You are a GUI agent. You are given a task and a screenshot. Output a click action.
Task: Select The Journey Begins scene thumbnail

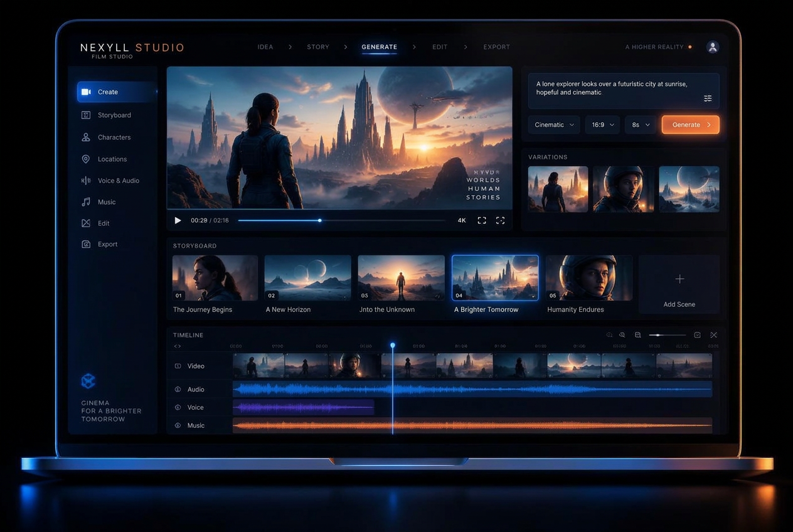[215, 278]
